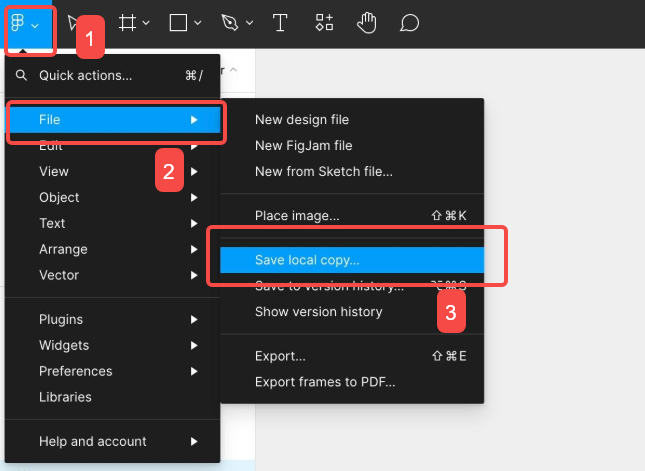Image resolution: width=645 pixels, height=471 pixels.
Task: Open the Figma main menu logo button
Action: point(28,23)
